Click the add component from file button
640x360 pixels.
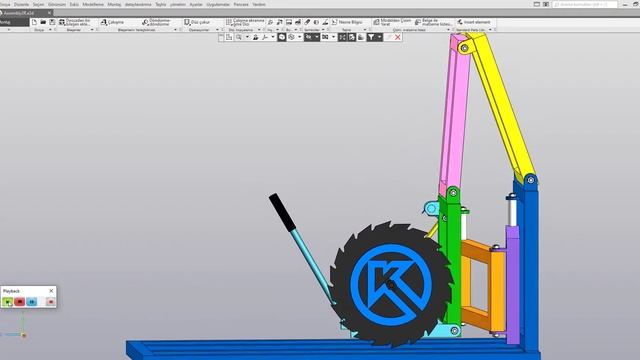click(x=75, y=22)
